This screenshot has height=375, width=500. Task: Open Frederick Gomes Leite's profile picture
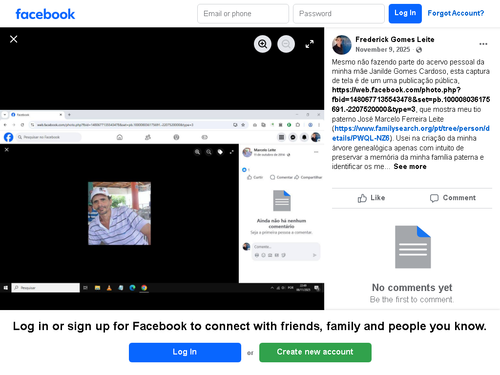342,45
